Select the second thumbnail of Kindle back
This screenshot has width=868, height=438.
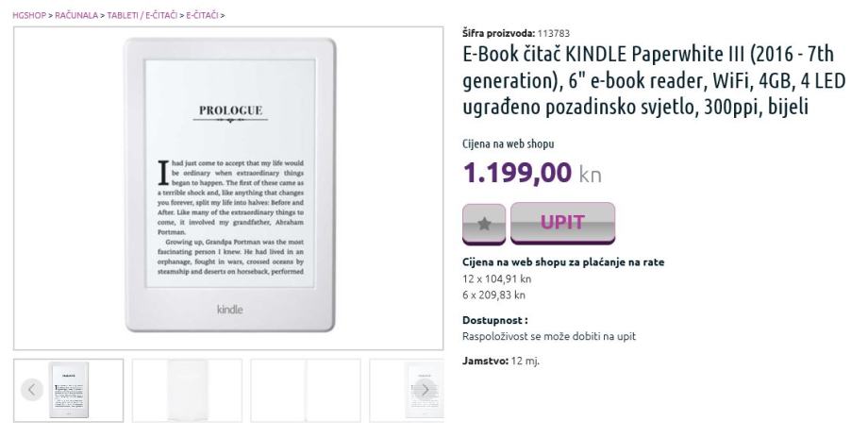click(187, 391)
